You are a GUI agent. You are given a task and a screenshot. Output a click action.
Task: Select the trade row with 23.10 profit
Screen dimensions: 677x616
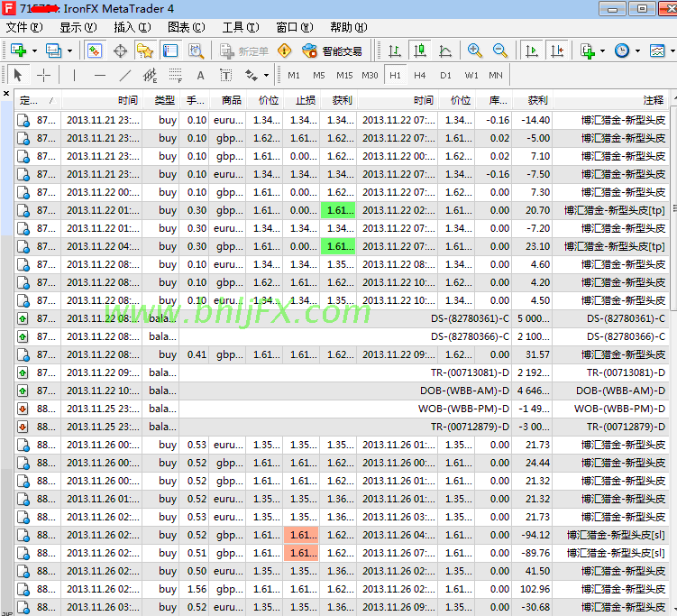342,246
